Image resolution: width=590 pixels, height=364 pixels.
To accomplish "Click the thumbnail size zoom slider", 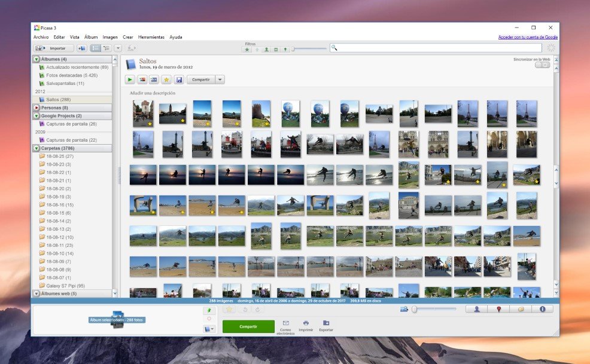I will [x=434, y=309].
